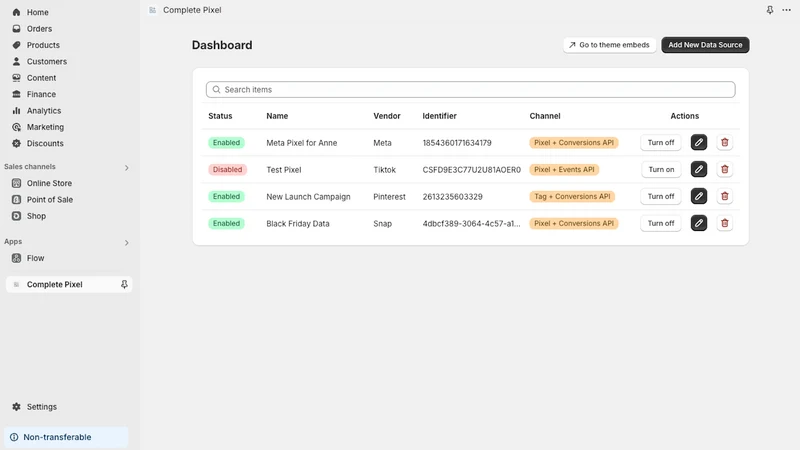800x450 pixels.
Task: Click the Finance bank icon
Action: (x=16, y=94)
